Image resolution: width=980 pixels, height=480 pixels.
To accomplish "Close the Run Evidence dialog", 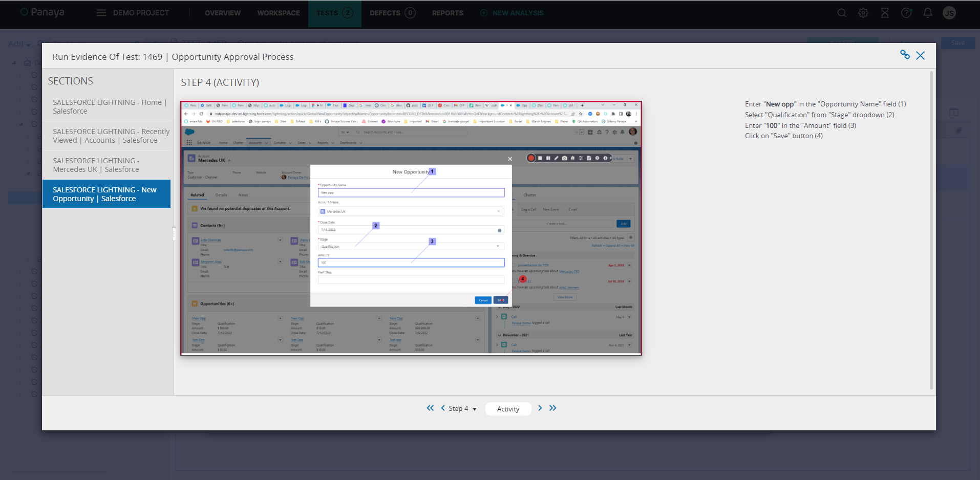I will click(921, 55).
